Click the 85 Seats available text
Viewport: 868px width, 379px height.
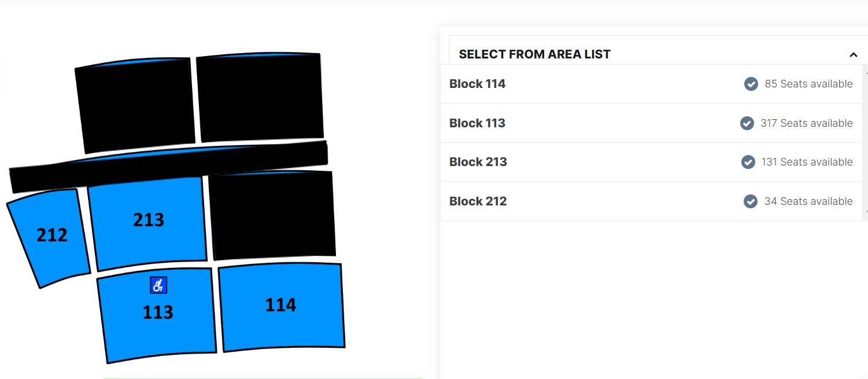(808, 84)
